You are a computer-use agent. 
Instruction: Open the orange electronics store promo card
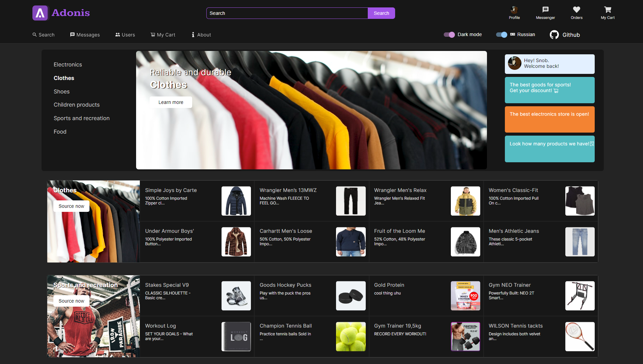(x=549, y=119)
